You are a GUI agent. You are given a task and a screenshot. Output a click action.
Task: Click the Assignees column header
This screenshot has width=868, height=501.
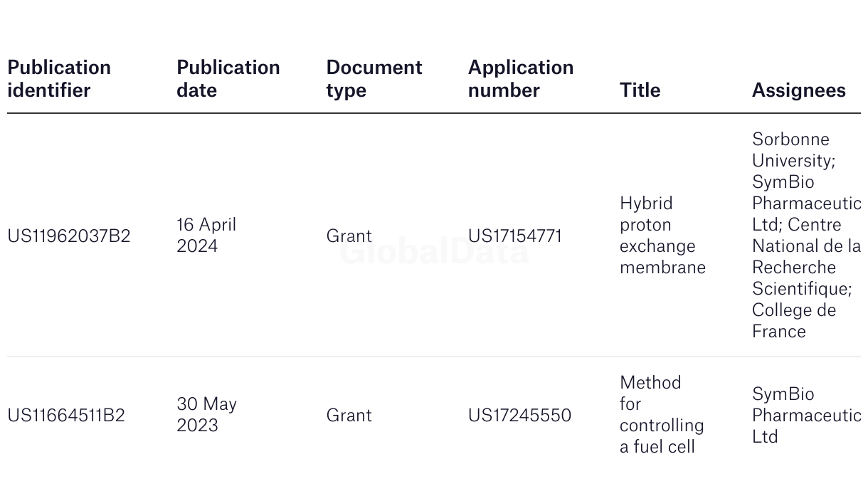799,90
